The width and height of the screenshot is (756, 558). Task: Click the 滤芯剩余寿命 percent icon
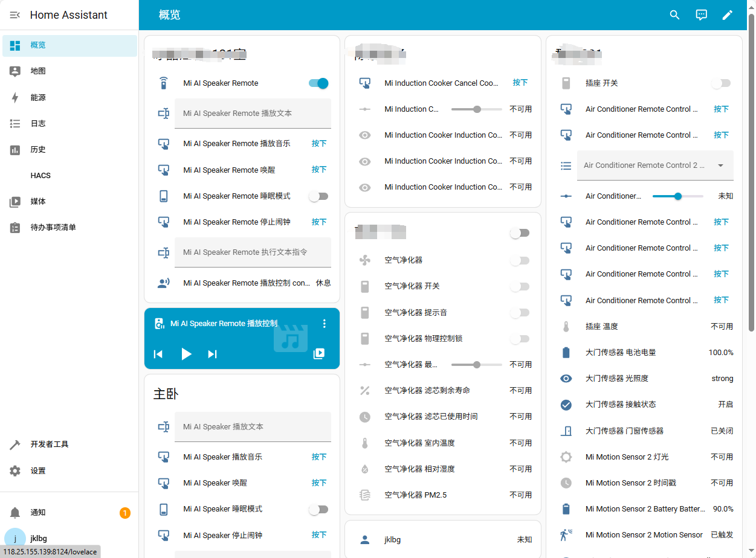click(365, 391)
